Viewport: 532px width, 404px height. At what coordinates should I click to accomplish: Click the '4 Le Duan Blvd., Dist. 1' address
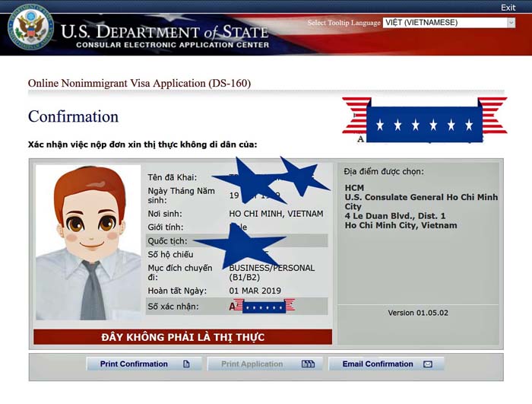click(395, 216)
